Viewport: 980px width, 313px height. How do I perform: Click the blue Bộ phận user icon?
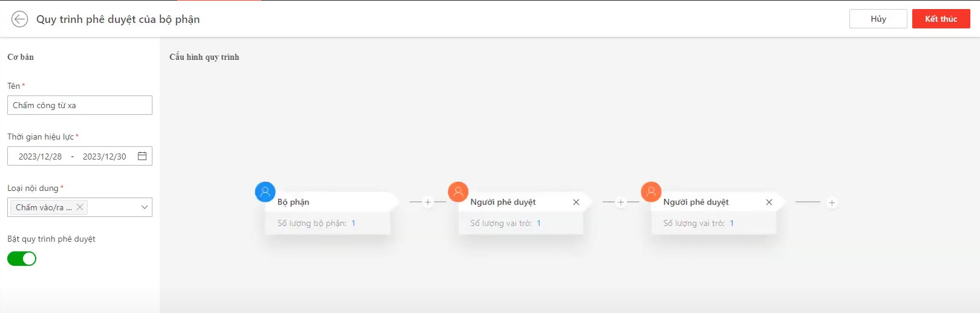click(x=265, y=192)
